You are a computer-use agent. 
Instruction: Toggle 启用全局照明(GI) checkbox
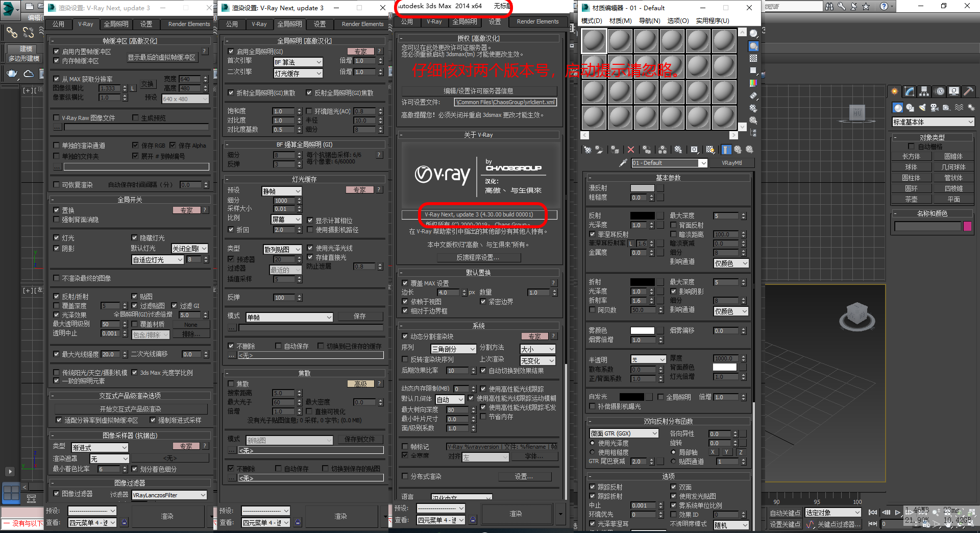(231, 52)
